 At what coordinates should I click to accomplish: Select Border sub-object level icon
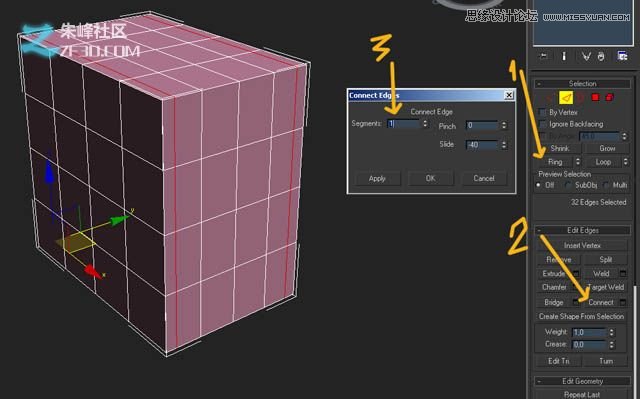[581, 98]
